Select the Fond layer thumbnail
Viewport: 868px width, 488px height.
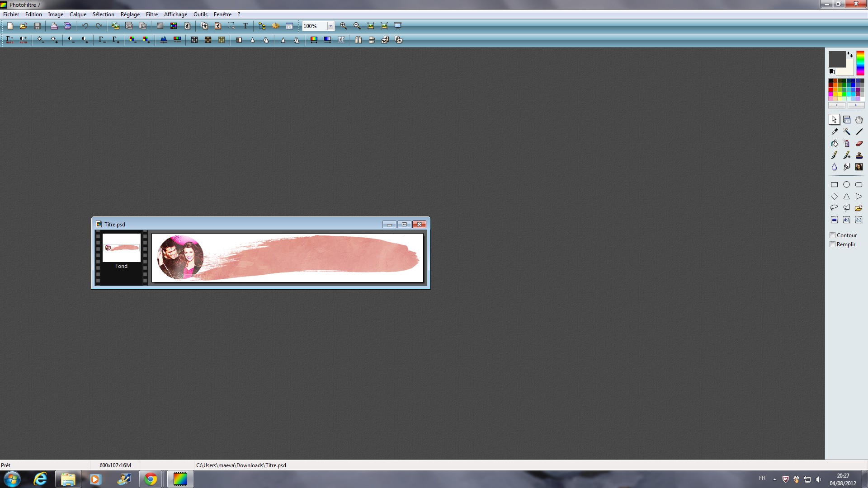(121, 248)
